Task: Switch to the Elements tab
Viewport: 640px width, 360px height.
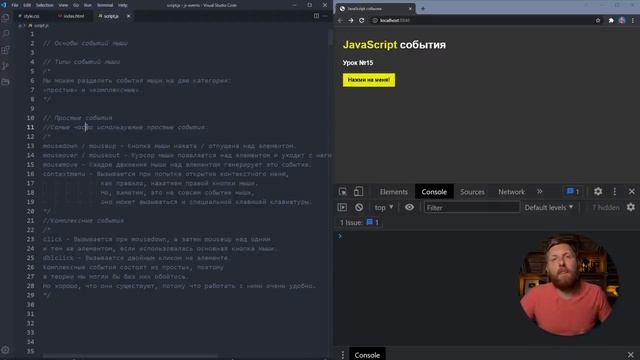Action: tap(393, 191)
